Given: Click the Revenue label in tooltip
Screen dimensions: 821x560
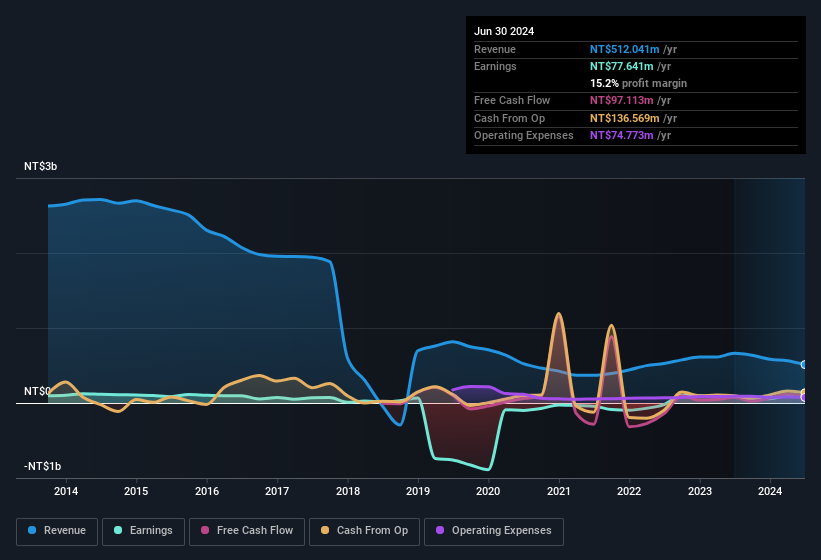Looking at the screenshot, I should coord(495,49).
